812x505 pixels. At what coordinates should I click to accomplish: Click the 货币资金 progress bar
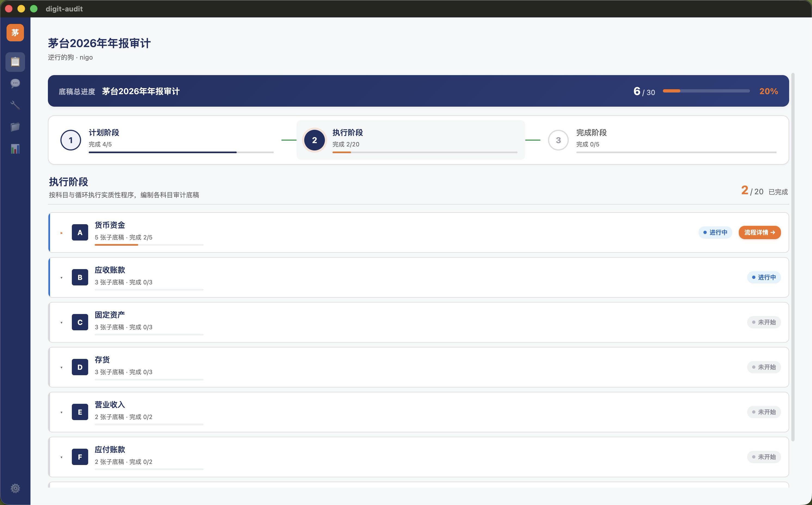(149, 245)
